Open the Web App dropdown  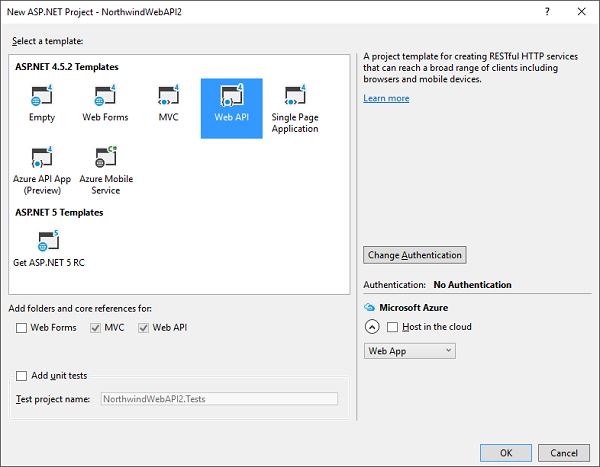(x=409, y=351)
